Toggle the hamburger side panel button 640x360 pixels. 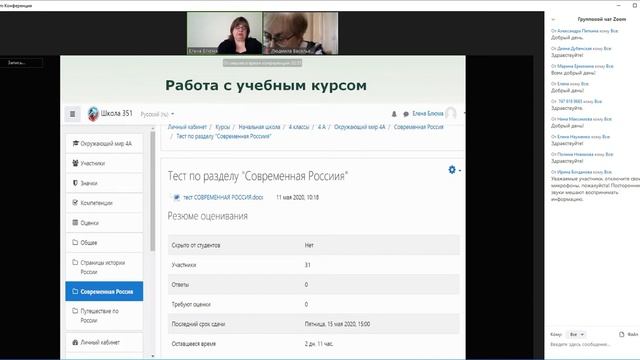tap(72, 114)
